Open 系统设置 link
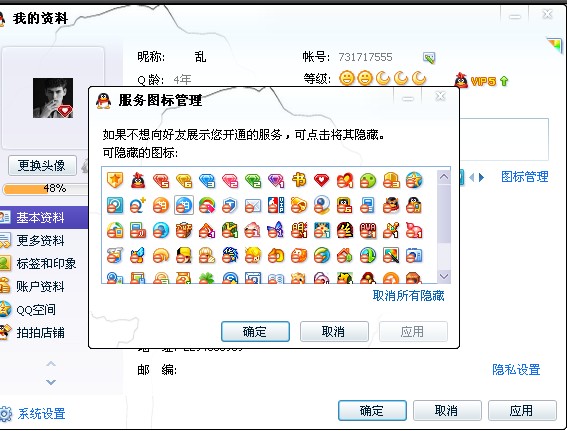Viewport: 567px width, 431px height. tap(42, 414)
